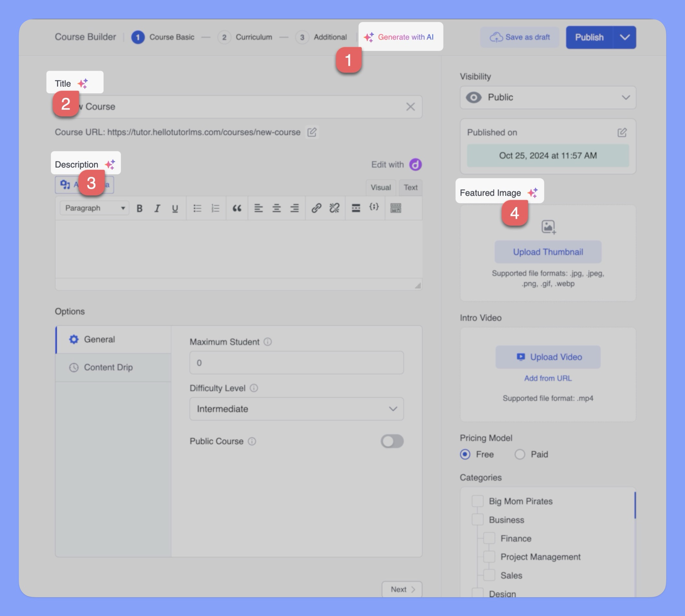685x616 pixels.
Task: Open the Content Drip options tab
Action: click(x=114, y=367)
